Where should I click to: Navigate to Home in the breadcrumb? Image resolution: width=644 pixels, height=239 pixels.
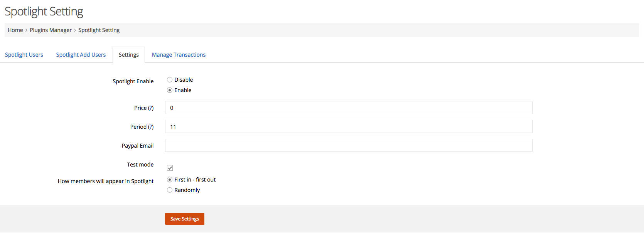(15, 30)
